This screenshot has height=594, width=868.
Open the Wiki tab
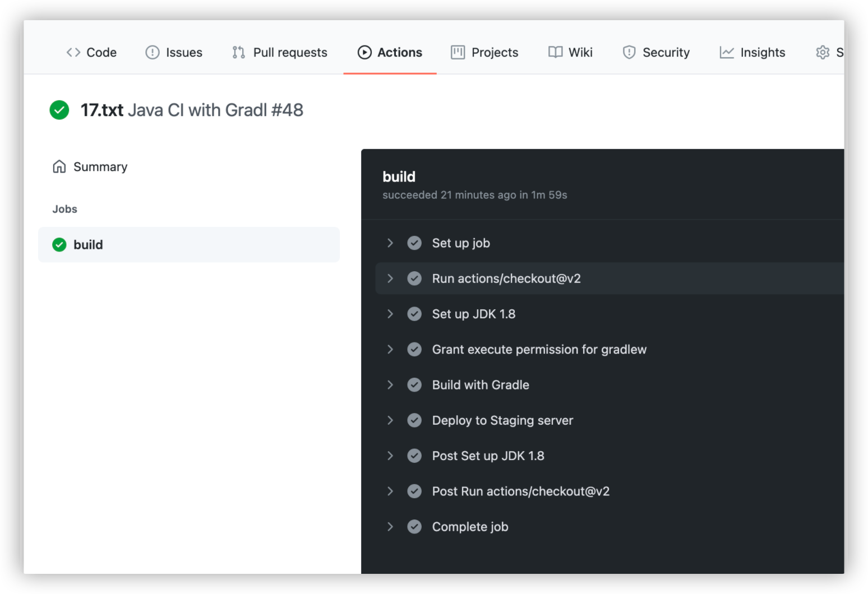[570, 52]
